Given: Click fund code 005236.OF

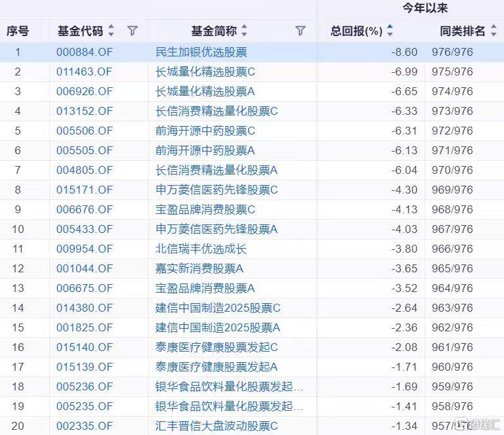Looking at the screenshot, I should [x=85, y=387].
